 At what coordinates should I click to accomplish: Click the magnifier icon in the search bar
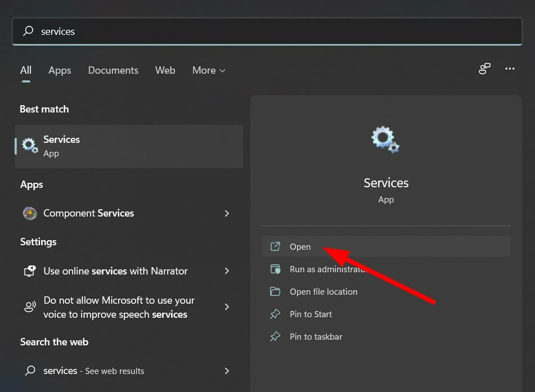pos(28,31)
